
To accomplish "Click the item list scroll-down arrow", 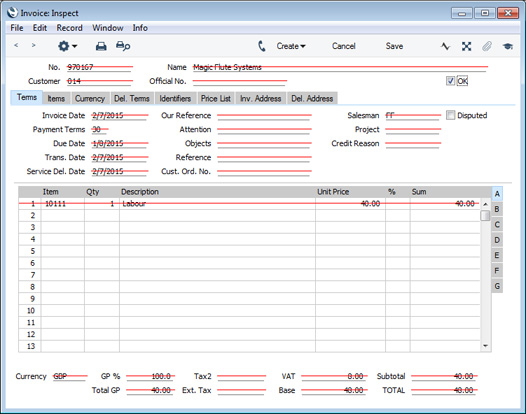I will pyautogui.click(x=485, y=346).
